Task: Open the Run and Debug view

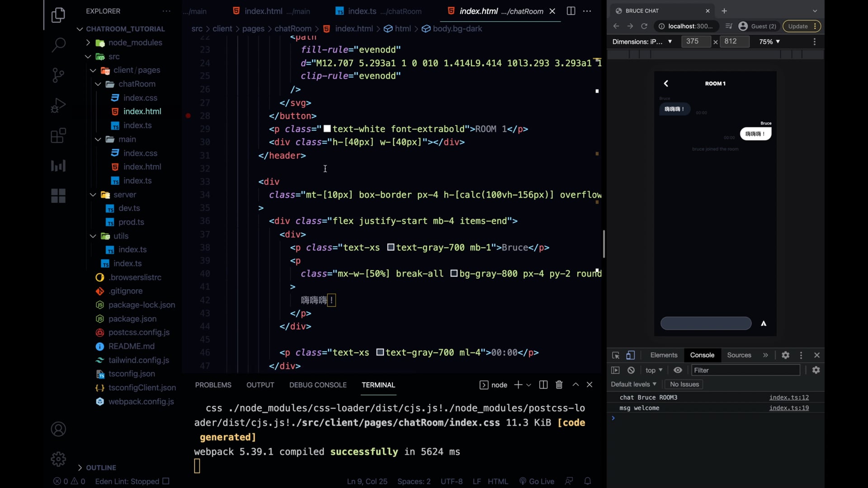Action: click(59, 105)
